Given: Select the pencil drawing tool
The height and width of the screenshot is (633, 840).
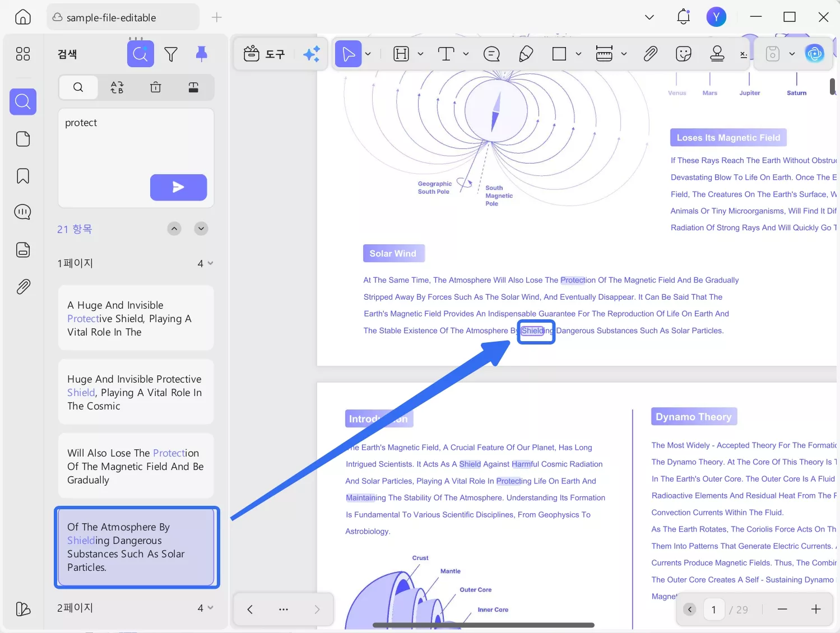Looking at the screenshot, I should pyautogui.click(x=526, y=54).
